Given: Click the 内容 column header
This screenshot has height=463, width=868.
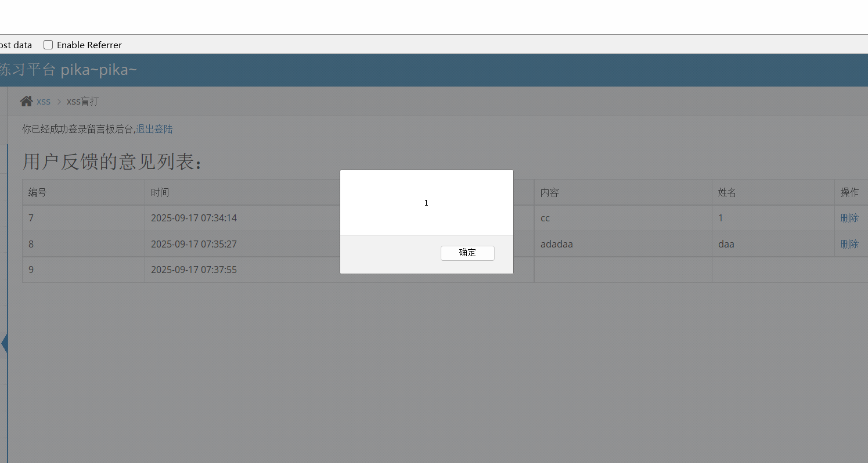Looking at the screenshot, I should tap(623, 192).
